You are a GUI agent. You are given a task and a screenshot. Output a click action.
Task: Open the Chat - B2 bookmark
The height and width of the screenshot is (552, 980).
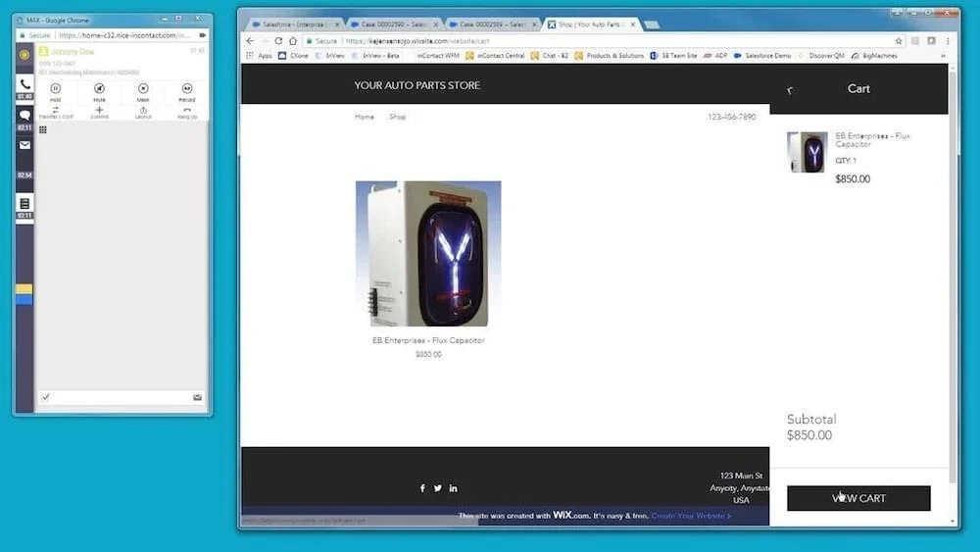click(x=550, y=56)
